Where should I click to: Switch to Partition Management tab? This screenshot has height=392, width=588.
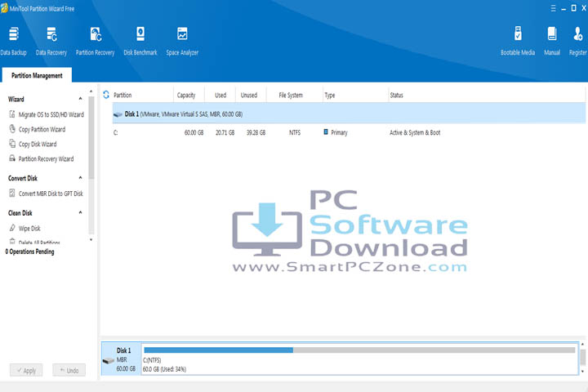37,75
